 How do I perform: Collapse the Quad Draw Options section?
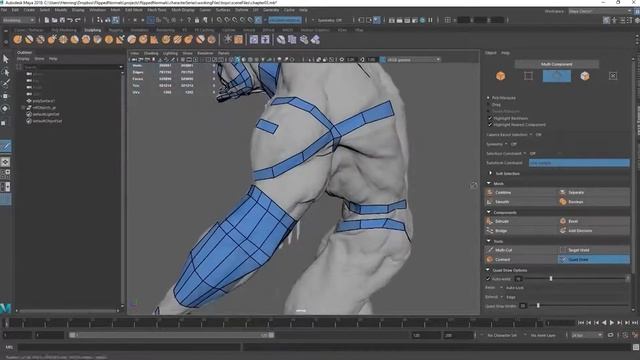click(x=488, y=270)
